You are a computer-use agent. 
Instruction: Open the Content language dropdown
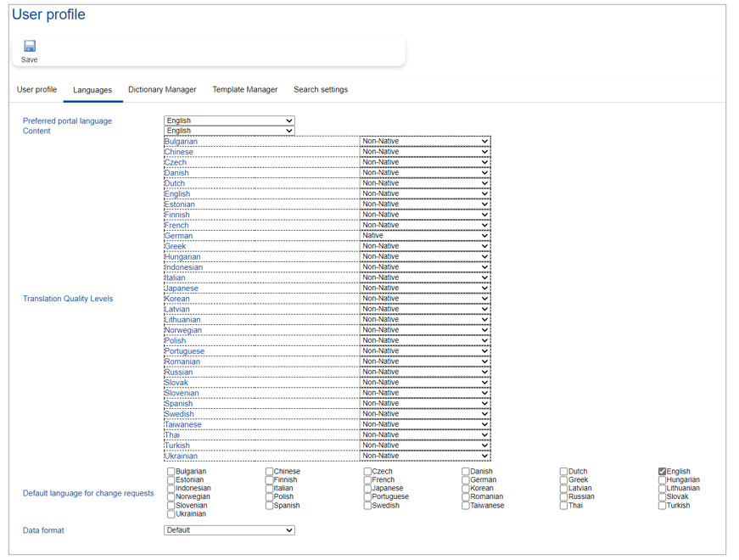pyautogui.click(x=229, y=131)
